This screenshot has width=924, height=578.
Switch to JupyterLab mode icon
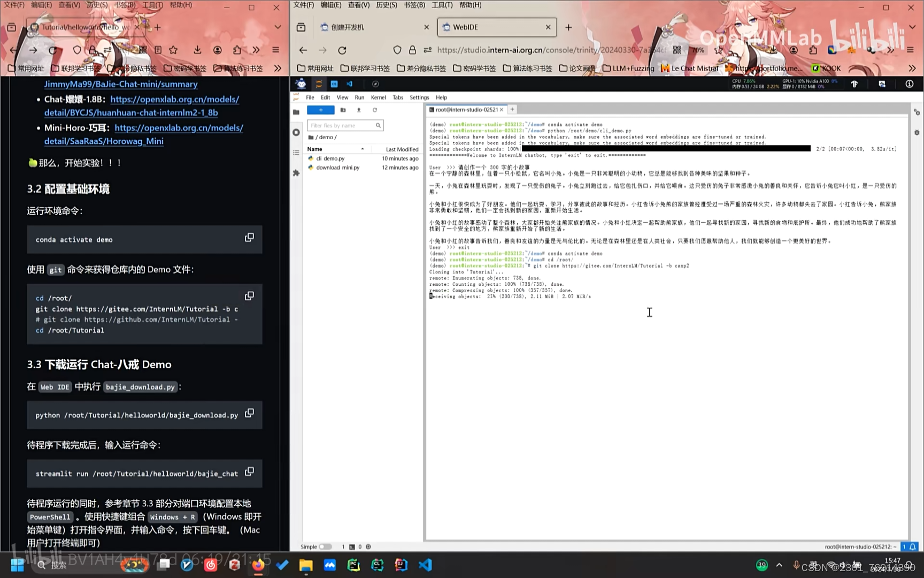319,84
